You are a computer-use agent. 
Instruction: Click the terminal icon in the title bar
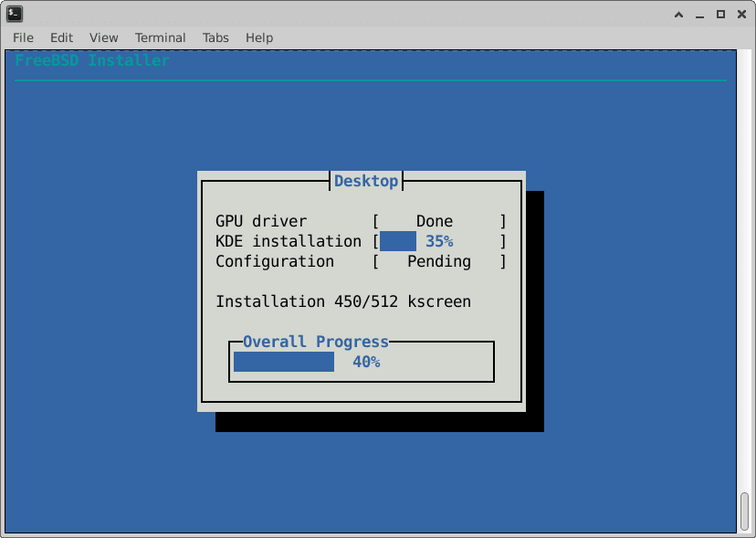(x=14, y=14)
